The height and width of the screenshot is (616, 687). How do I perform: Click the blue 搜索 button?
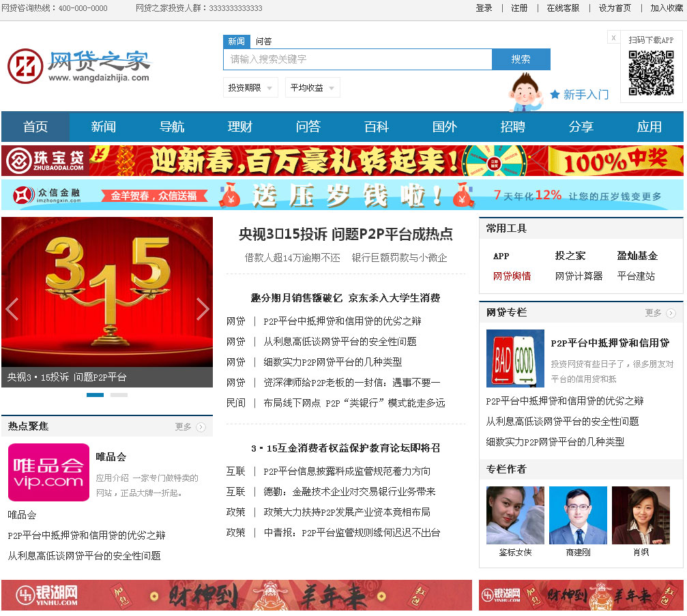(x=521, y=59)
